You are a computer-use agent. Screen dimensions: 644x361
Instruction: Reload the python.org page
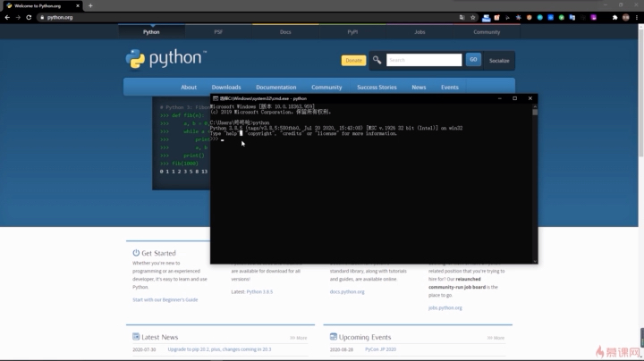click(29, 17)
